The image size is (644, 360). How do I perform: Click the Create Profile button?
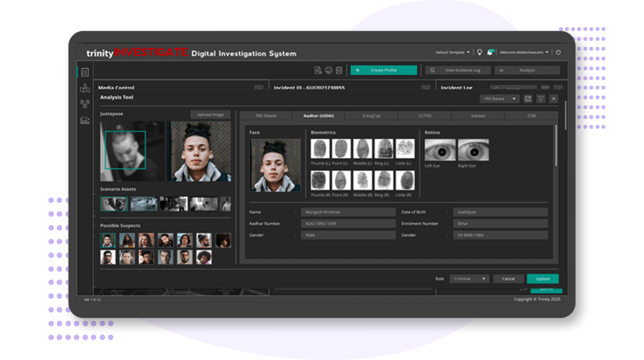point(383,70)
